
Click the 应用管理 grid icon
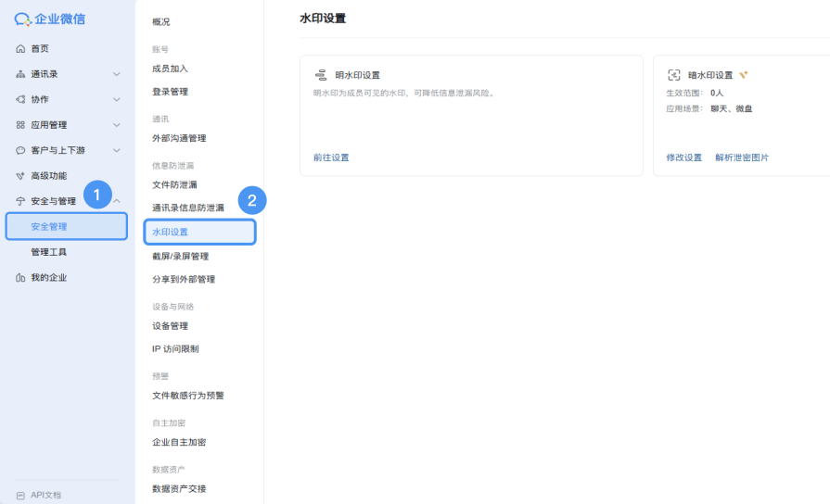20,125
